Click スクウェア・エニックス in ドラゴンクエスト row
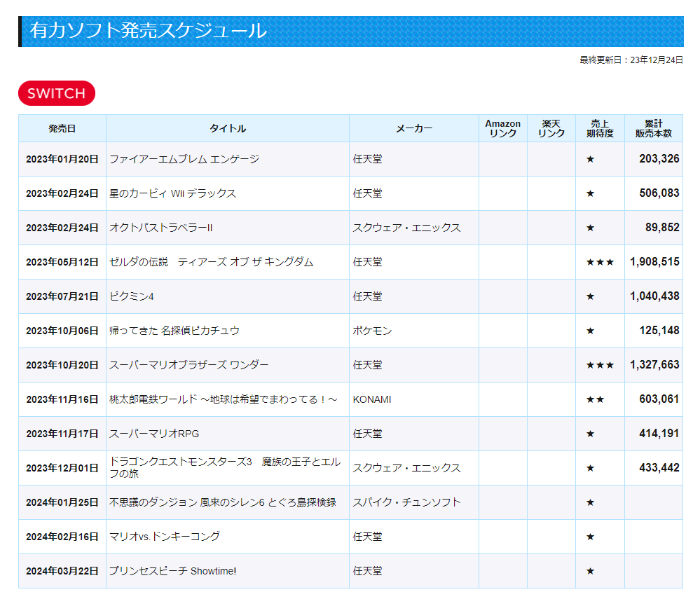Image resolution: width=700 pixels, height=599 pixels. tap(406, 468)
